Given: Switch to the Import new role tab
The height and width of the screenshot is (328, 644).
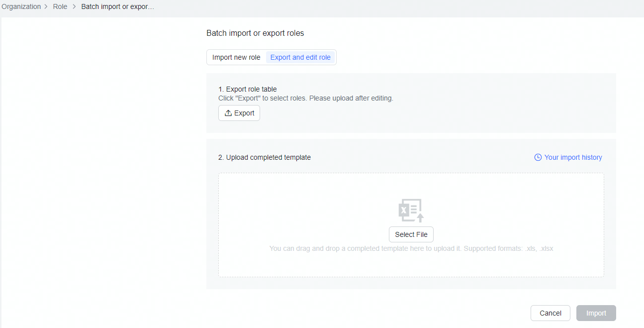Looking at the screenshot, I should [236, 57].
